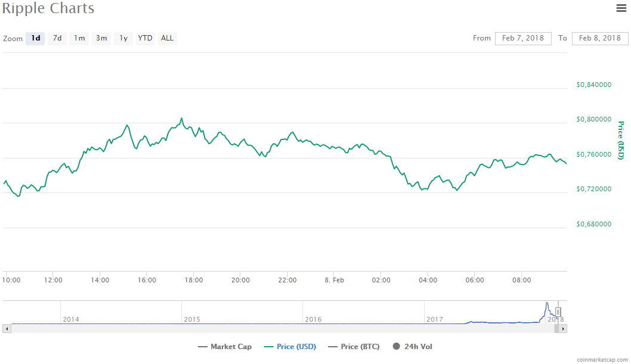Viewport: 631px width, 364px height.
Task: Click the navigator scrollbar thumb
Action: point(556,329)
